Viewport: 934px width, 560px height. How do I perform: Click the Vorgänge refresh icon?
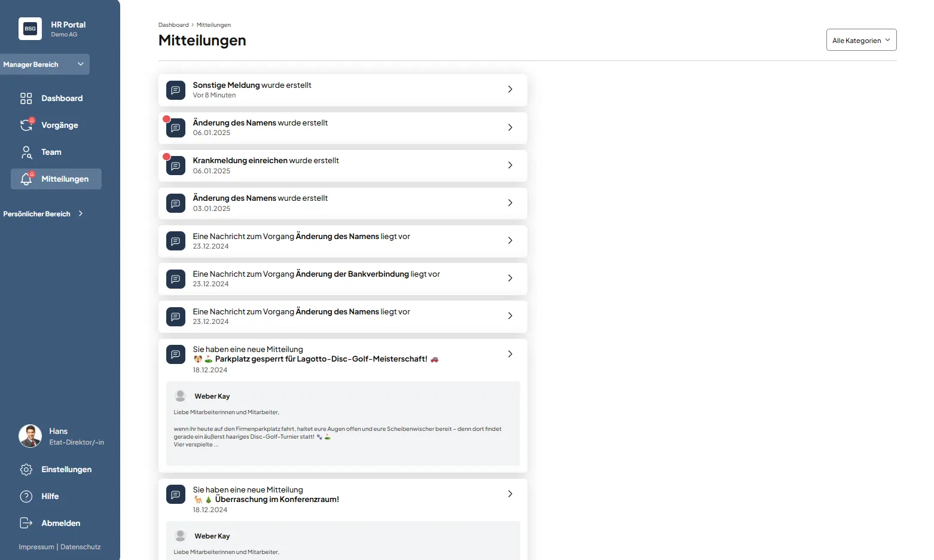26,126
